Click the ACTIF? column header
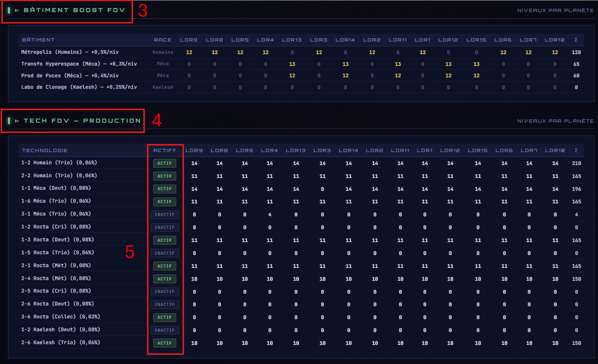The width and height of the screenshot is (598, 364). tap(165, 150)
